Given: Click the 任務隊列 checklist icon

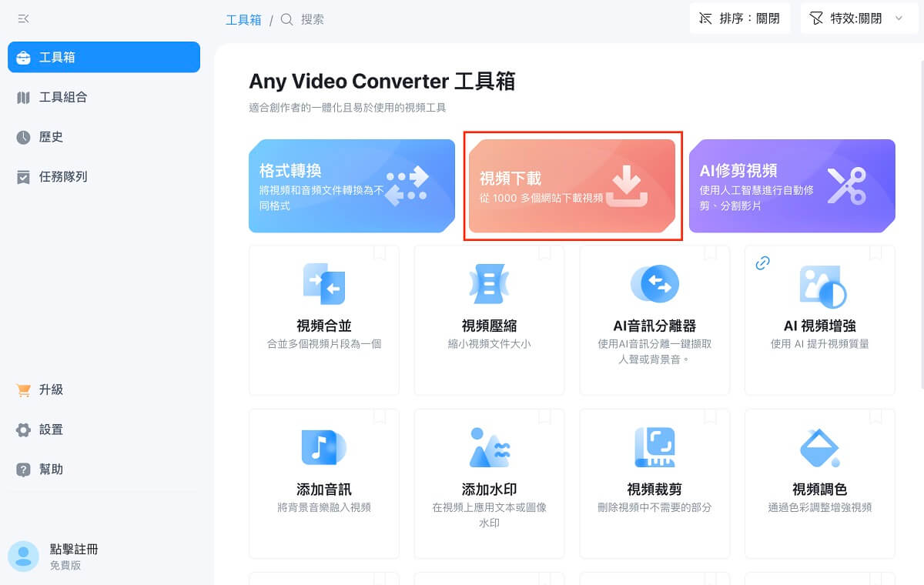Looking at the screenshot, I should point(23,177).
